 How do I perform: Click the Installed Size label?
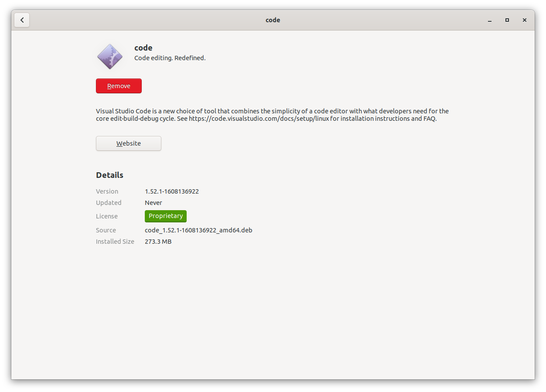(115, 242)
